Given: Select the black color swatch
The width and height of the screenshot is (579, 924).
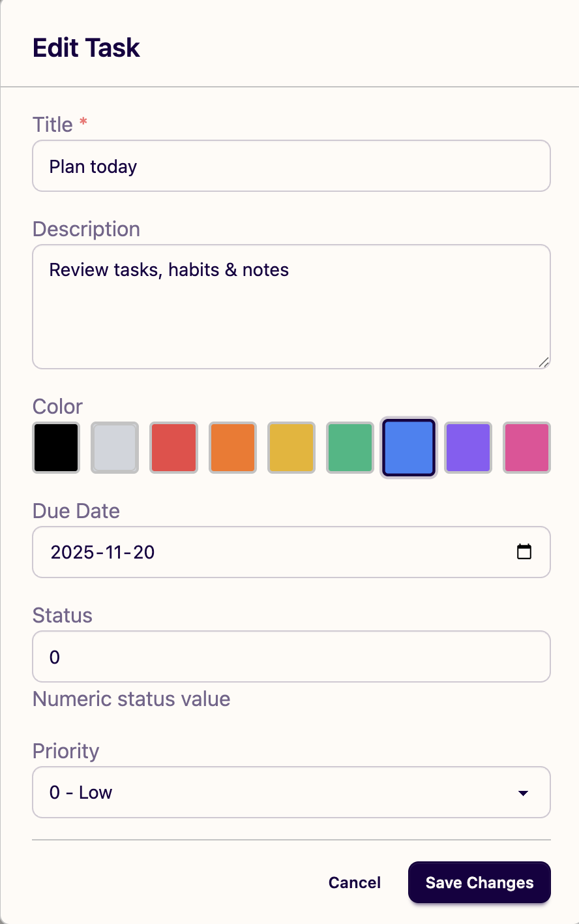Looking at the screenshot, I should [56, 448].
